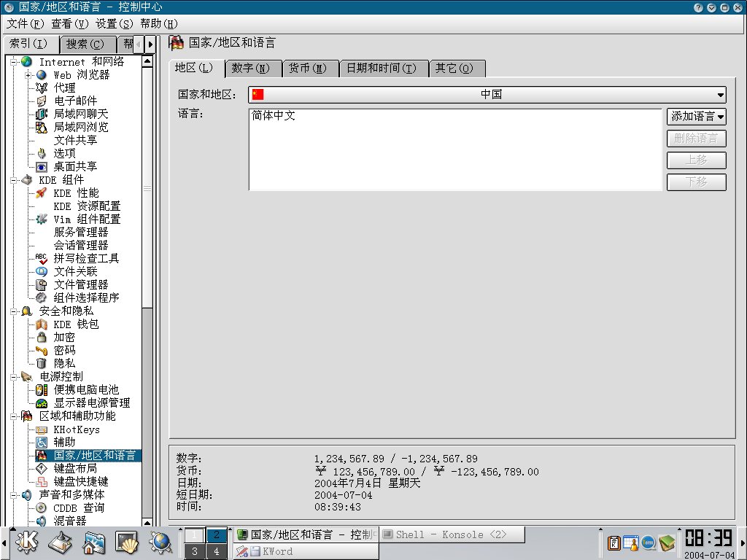Open the 文件(F) menu
This screenshot has width=747, height=560.
click(26, 24)
